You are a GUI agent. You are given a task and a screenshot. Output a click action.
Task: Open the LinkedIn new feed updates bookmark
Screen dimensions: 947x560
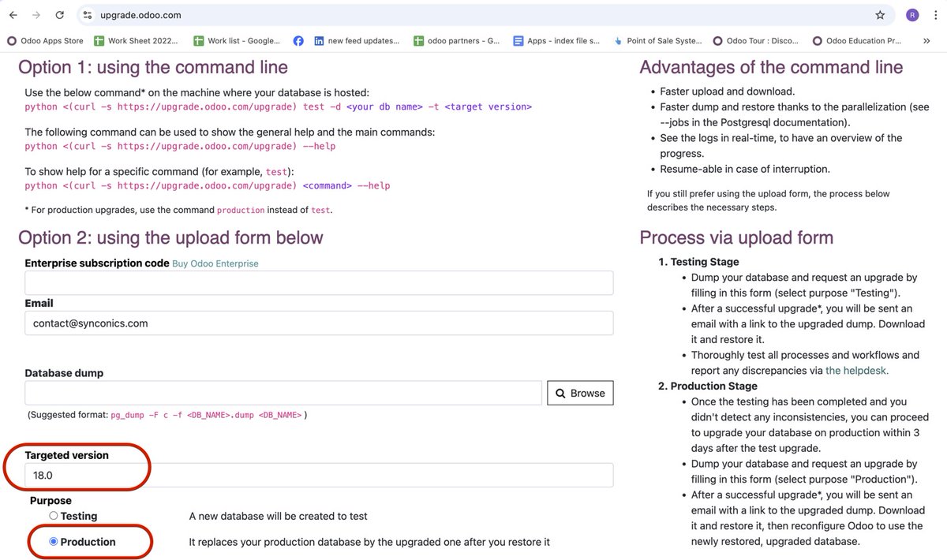(357, 41)
